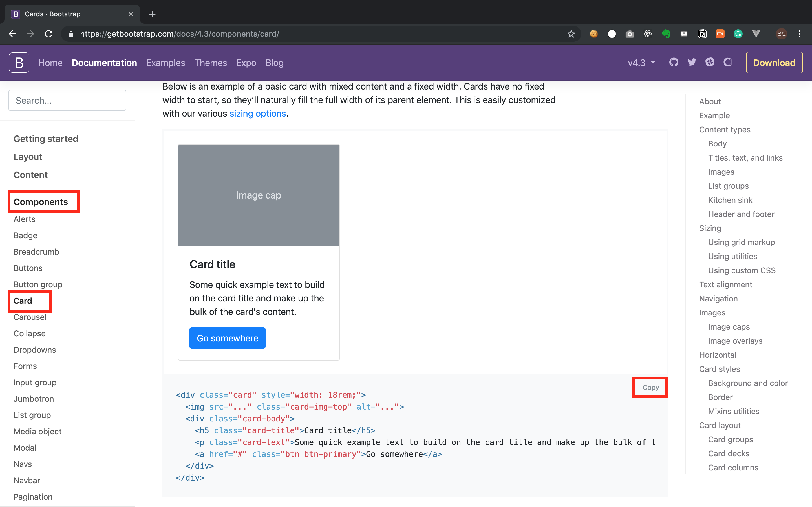Open the Examples nav item

(x=166, y=63)
